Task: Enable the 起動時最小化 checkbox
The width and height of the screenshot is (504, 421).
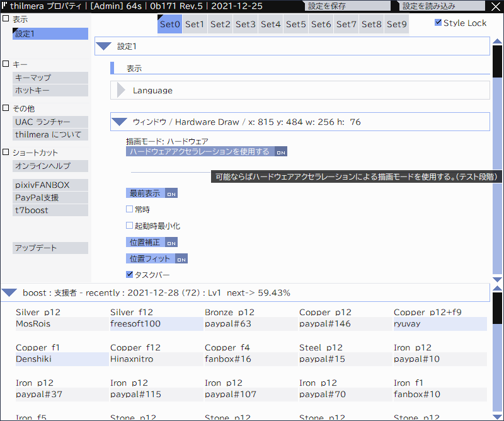Action: pyautogui.click(x=129, y=226)
